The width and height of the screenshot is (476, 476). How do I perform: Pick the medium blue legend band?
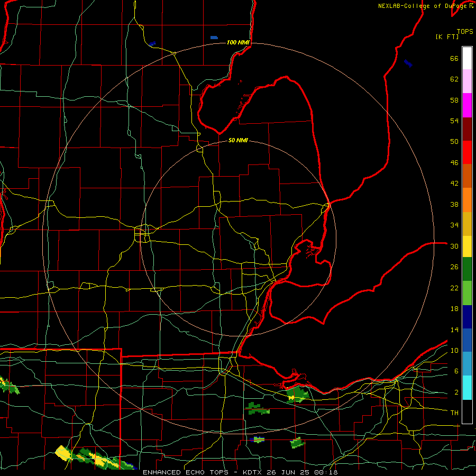(x=467, y=340)
